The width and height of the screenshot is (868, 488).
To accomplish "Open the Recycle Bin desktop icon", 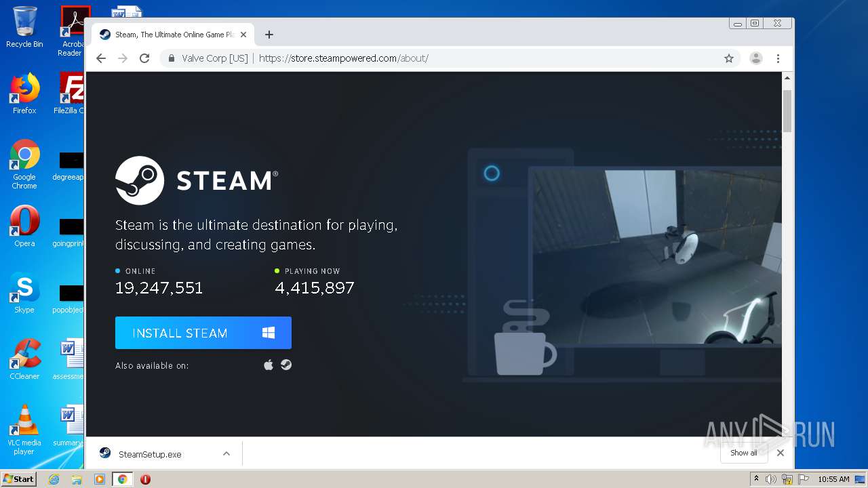I will [x=24, y=27].
